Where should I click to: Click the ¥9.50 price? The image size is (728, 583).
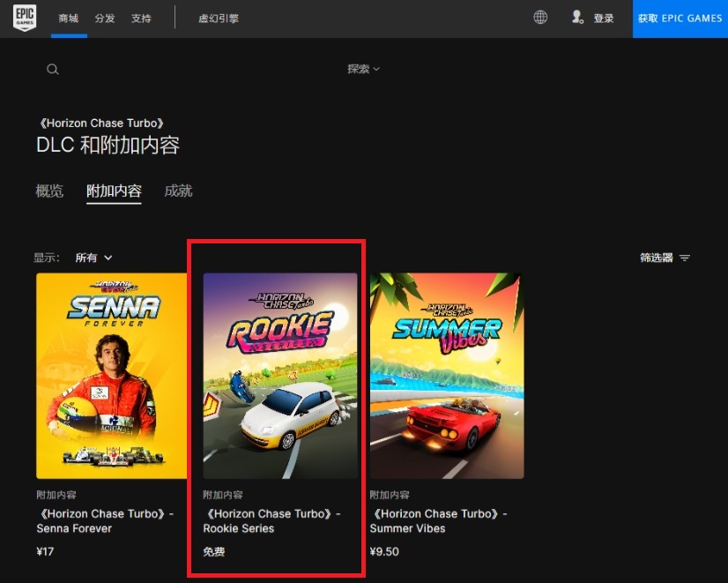[x=384, y=551]
